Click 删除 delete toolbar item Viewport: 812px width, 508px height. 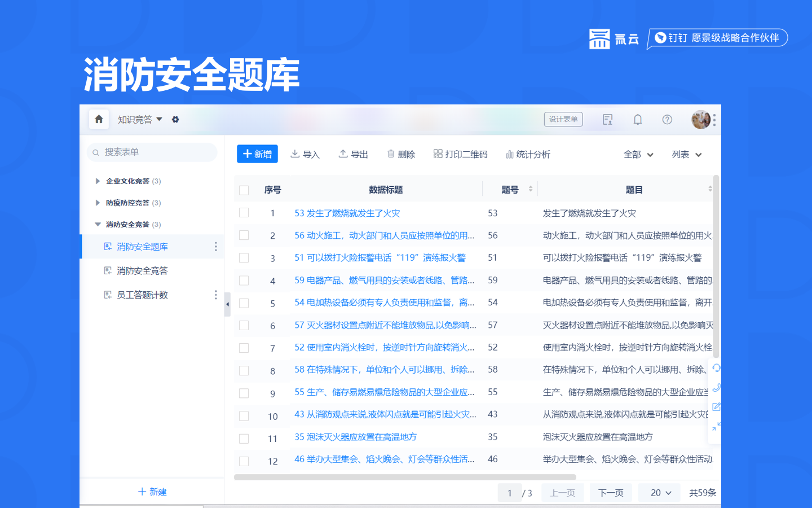[401, 154]
